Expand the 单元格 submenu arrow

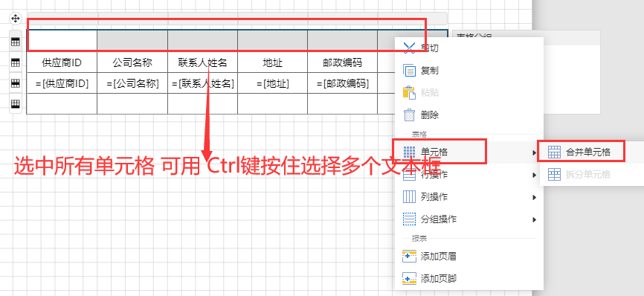point(535,152)
